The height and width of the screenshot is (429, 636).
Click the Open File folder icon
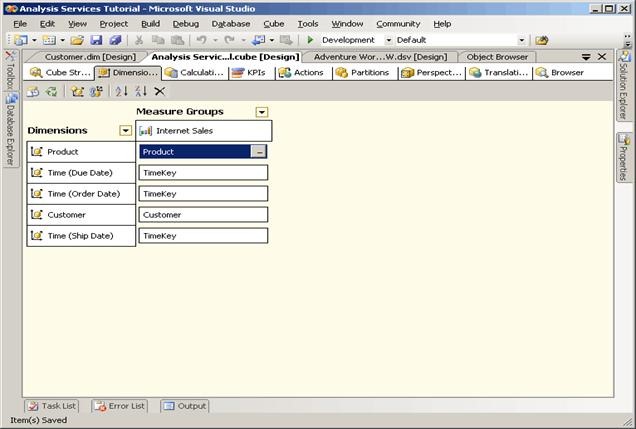[78, 40]
